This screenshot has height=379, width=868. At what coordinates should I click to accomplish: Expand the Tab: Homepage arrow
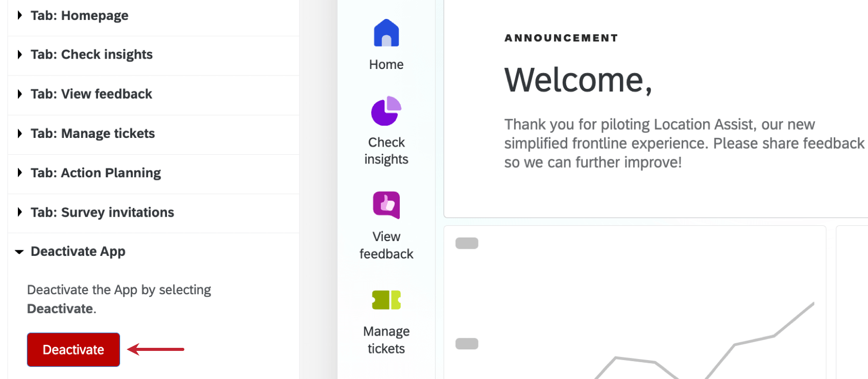(x=19, y=15)
